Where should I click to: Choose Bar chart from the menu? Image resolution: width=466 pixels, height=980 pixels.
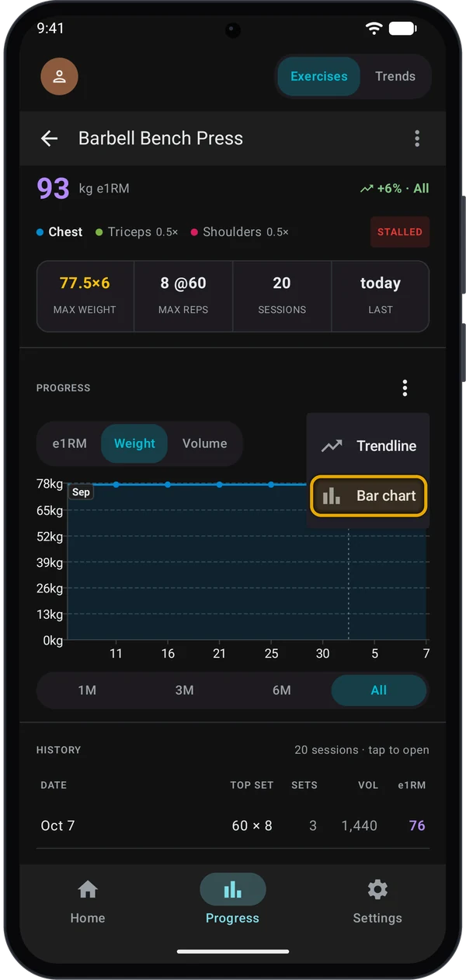[369, 495]
